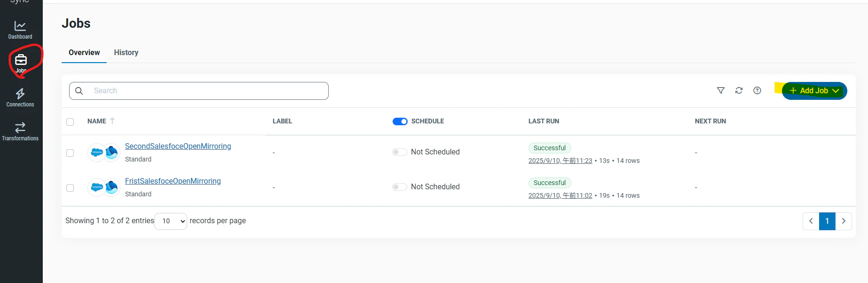This screenshot has width=868, height=283.
Task: Focus the Search input field
Action: coord(199,91)
